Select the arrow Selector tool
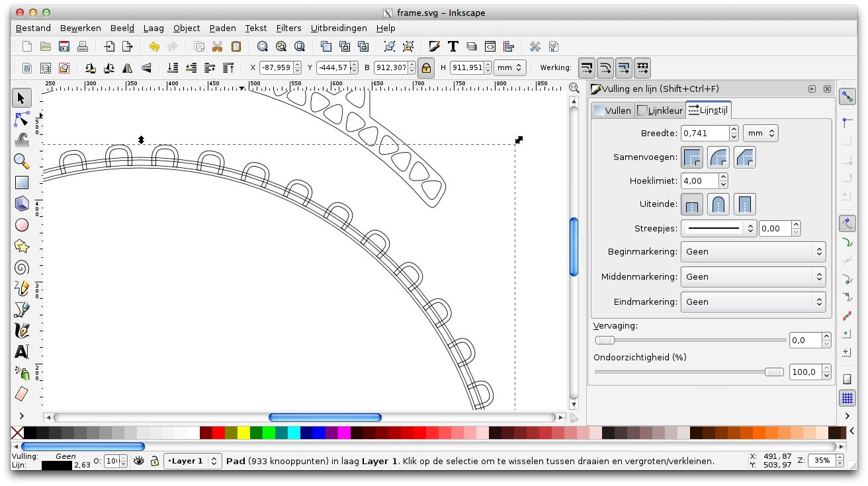This screenshot has height=486, width=868. (21, 99)
